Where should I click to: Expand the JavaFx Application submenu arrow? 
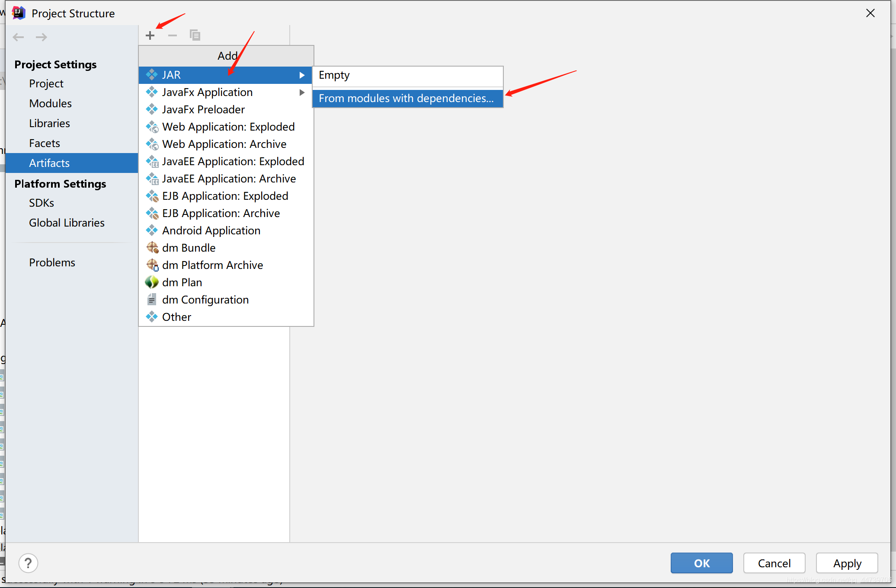pos(302,93)
